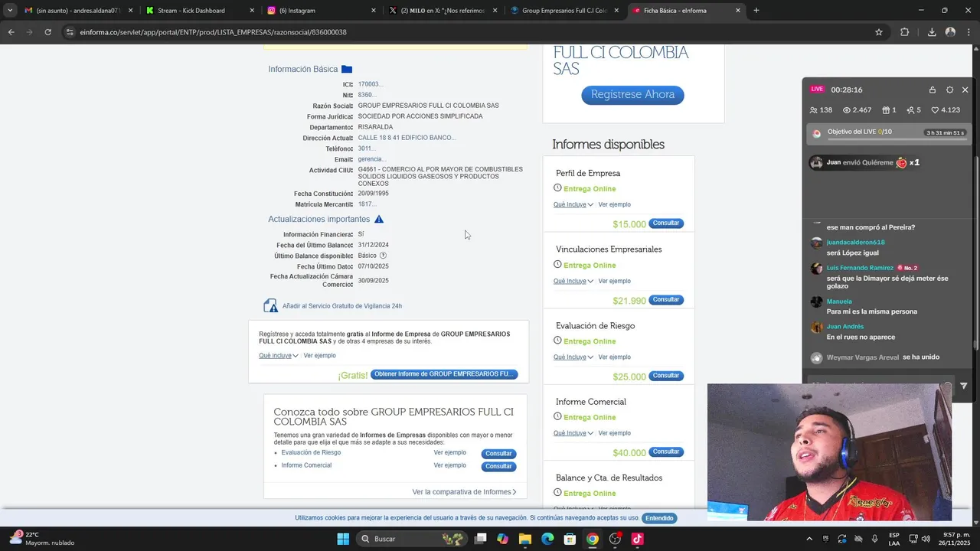Click the chat send arrow icon
Image resolution: width=980 pixels, height=551 pixels.
pyautogui.click(x=964, y=386)
